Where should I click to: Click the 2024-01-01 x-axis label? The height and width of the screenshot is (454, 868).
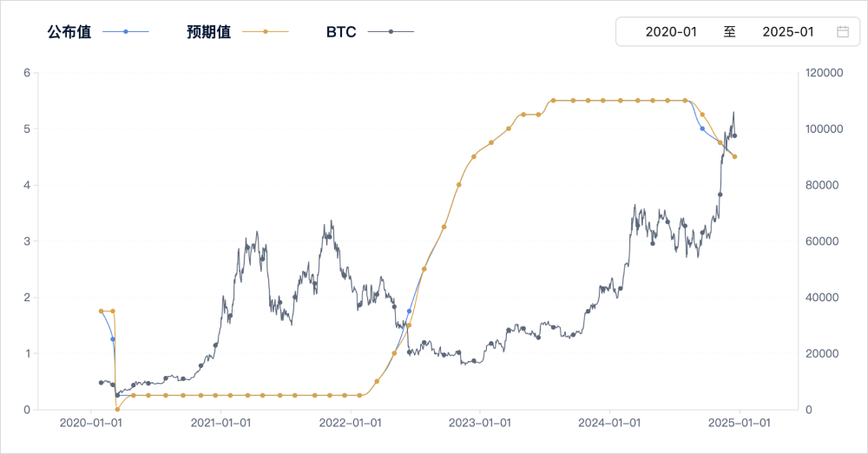click(609, 424)
